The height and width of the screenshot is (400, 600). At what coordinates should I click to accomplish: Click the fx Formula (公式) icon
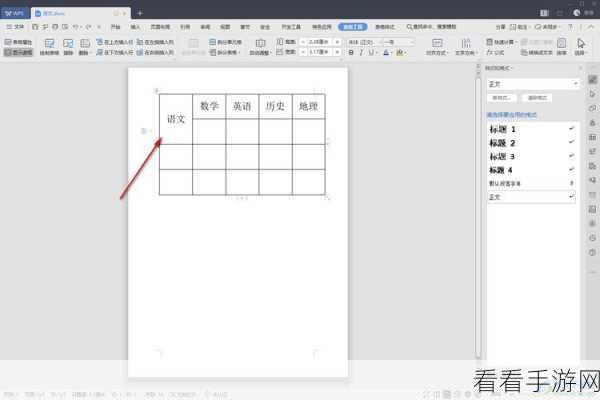[495, 52]
